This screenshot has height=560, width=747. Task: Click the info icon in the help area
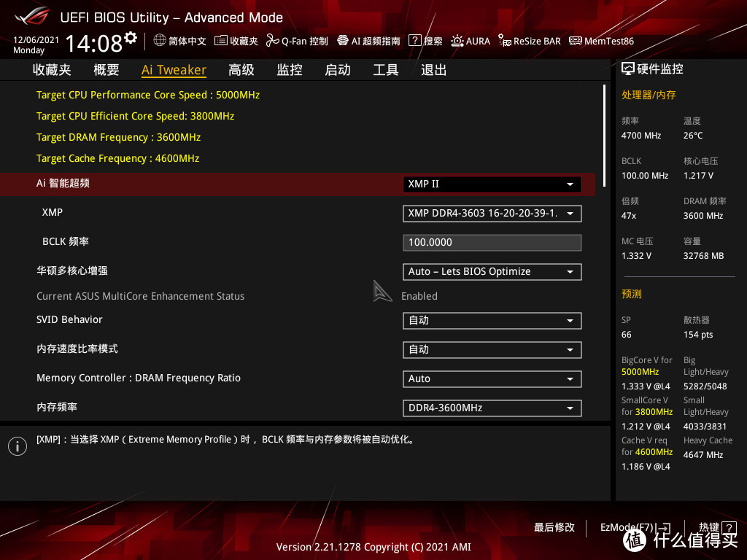[18, 446]
